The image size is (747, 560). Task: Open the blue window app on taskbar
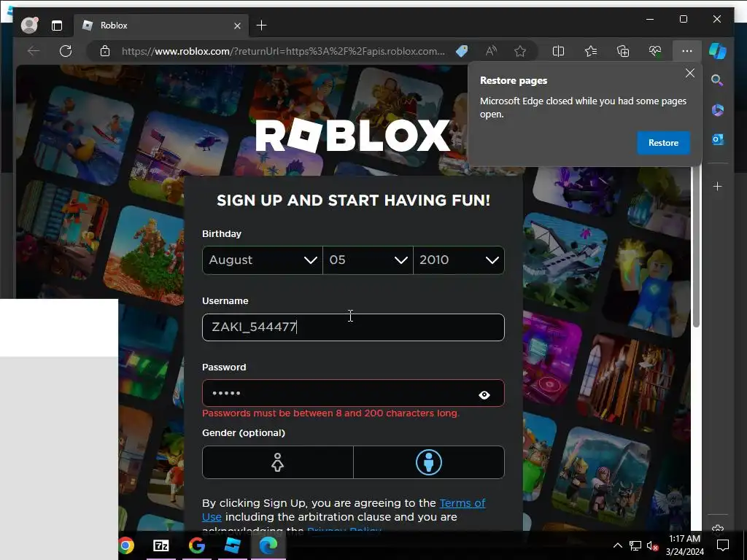[232, 545]
